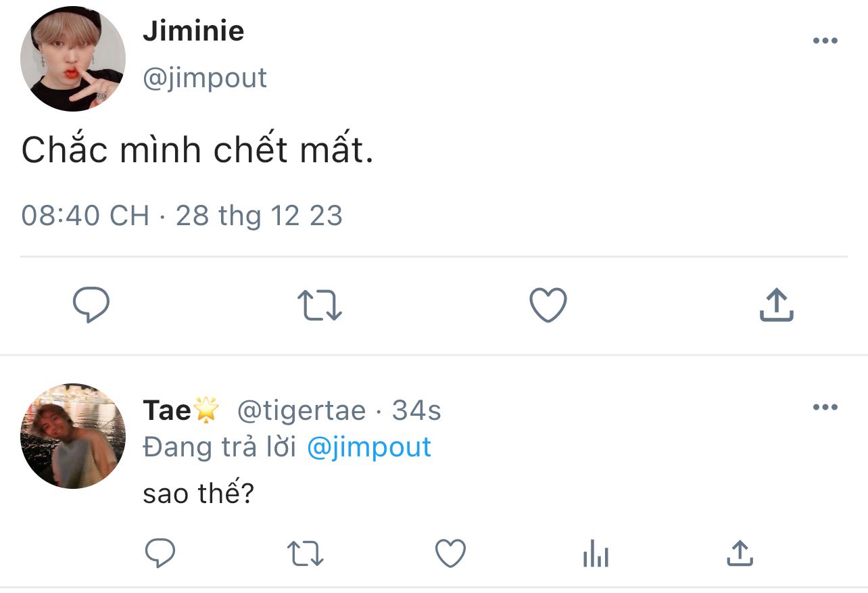The width and height of the screenshot is (868, 593).
Task: Retweet Jiminie's main tweet
Action: [x=320, y=305]
